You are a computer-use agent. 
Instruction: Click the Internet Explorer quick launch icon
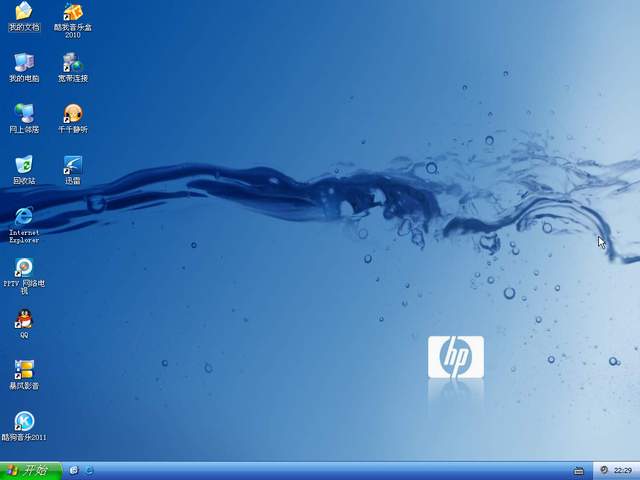90,470
